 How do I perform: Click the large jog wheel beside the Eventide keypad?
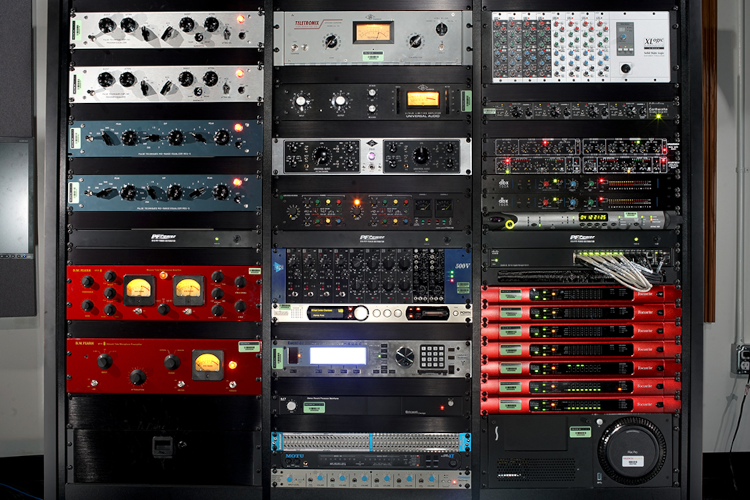404,356
